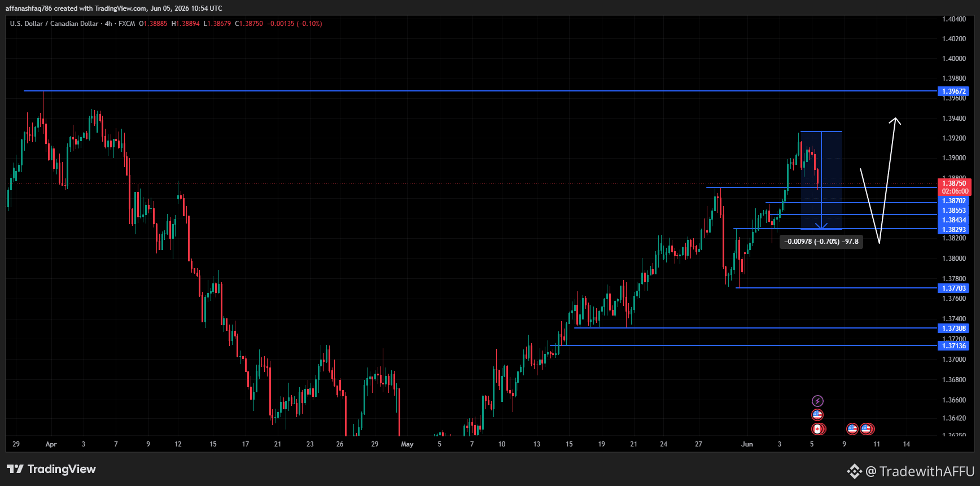Click date 26 on the time axis
The image size is (980, 486).
(x=340, y=444)
